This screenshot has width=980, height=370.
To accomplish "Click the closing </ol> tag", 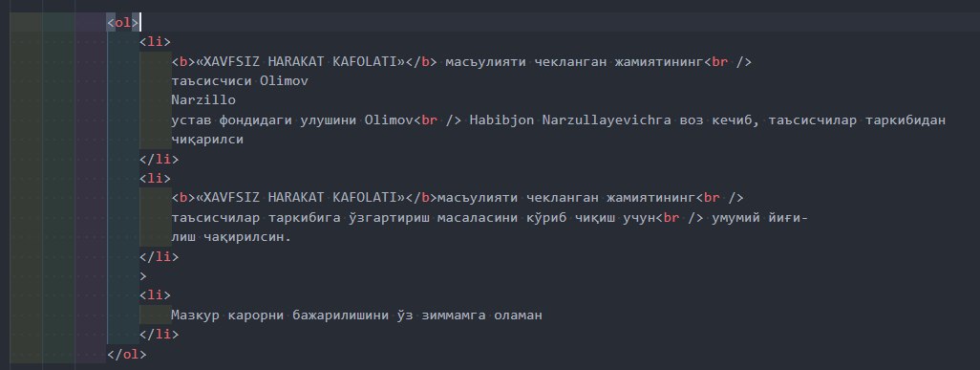I will [x=127, y=355].
